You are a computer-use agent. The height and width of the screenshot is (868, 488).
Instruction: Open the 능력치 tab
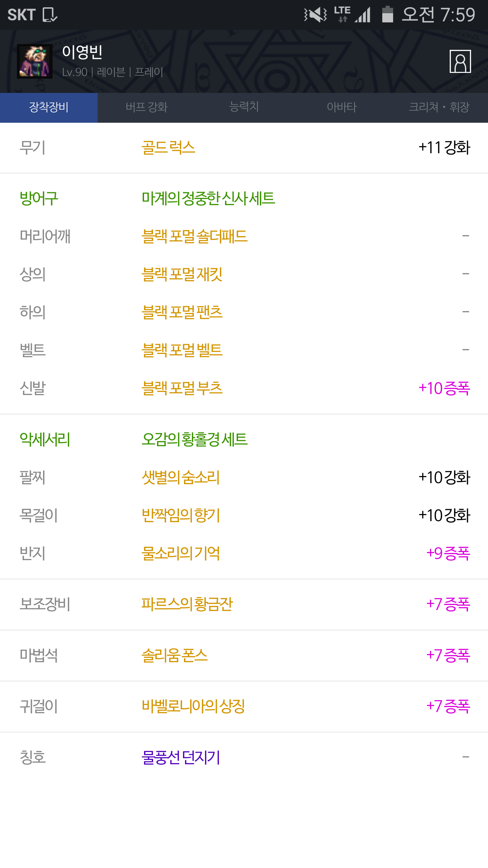click(x=244, y=107)
